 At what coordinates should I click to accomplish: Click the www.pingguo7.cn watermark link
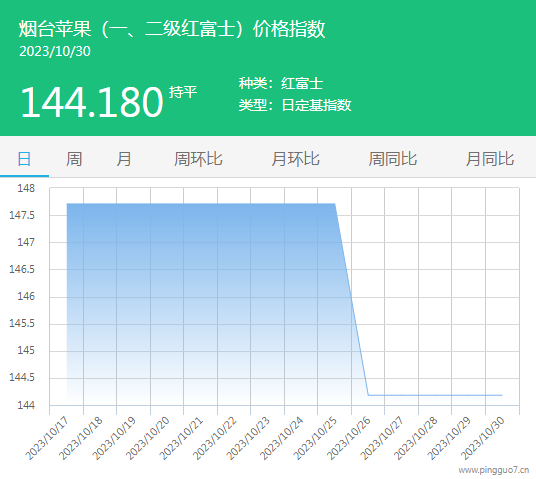coord(494,470)
